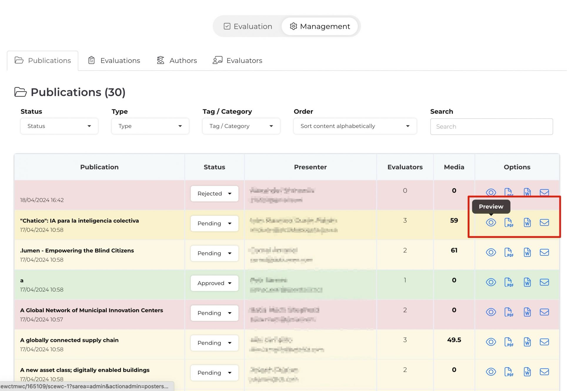
Task: Word icon for digitally enabled buildings row
Action: tap(527, 372)
